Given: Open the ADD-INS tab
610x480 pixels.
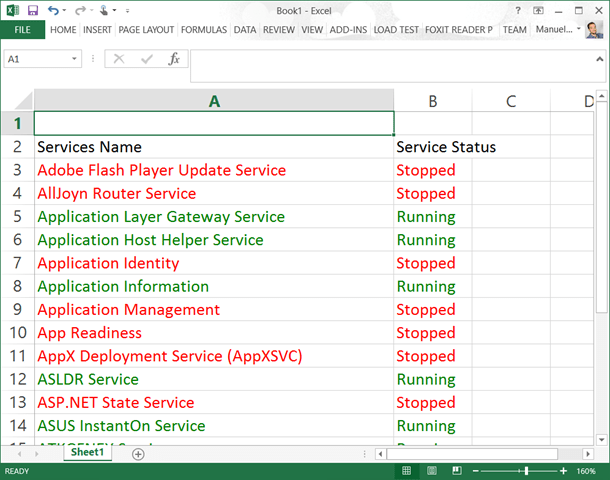Looking at the screenshot, I should (x=348, y=30).
